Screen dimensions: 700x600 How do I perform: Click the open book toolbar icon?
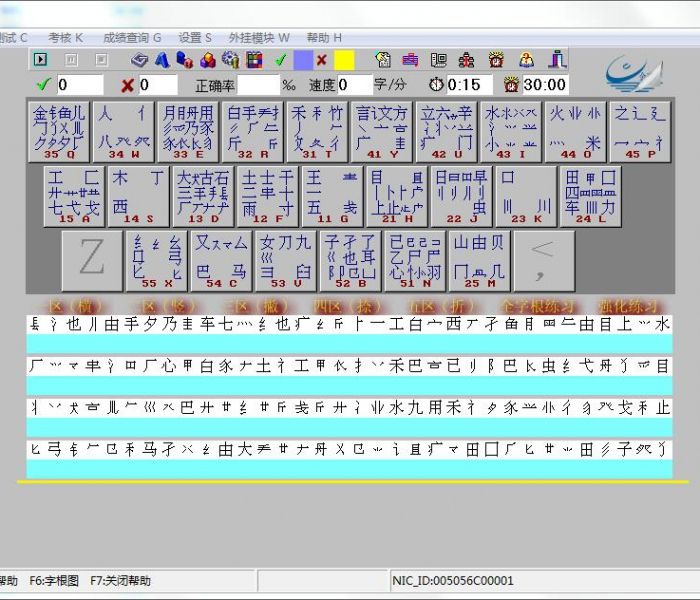click(x=438, y=60)
